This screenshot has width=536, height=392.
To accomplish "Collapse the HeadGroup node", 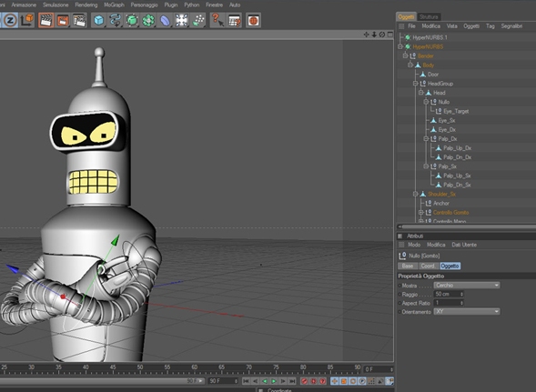I will [416, 84].
